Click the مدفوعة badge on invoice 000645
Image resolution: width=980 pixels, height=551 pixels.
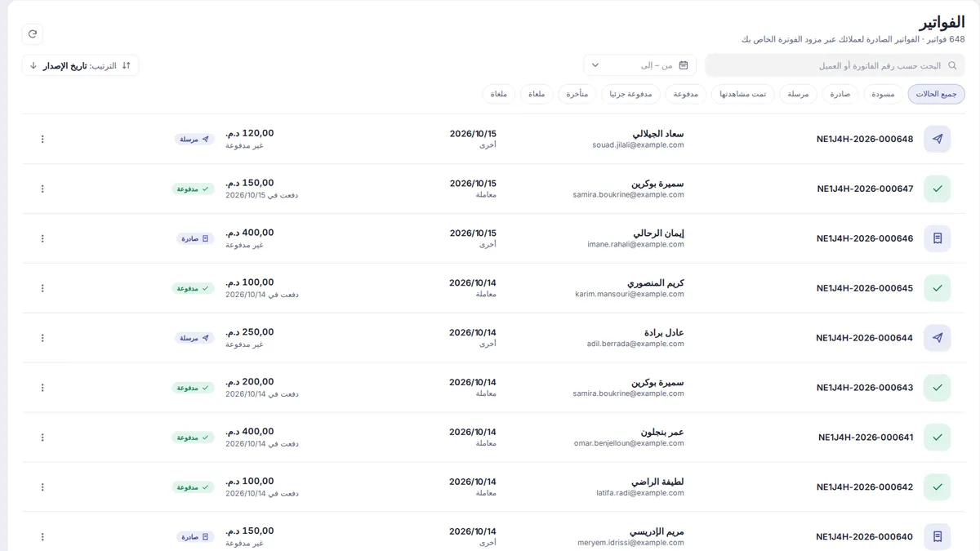coord(193,289)
